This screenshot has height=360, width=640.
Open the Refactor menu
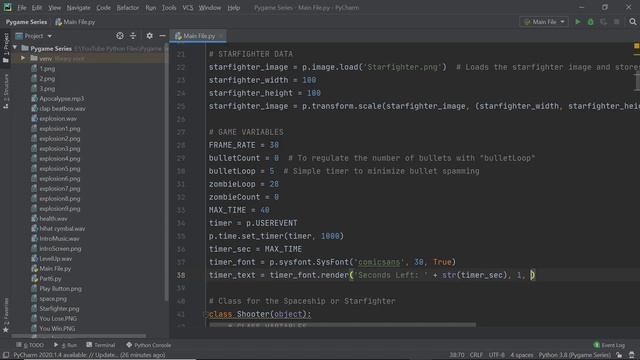point(128,7)
